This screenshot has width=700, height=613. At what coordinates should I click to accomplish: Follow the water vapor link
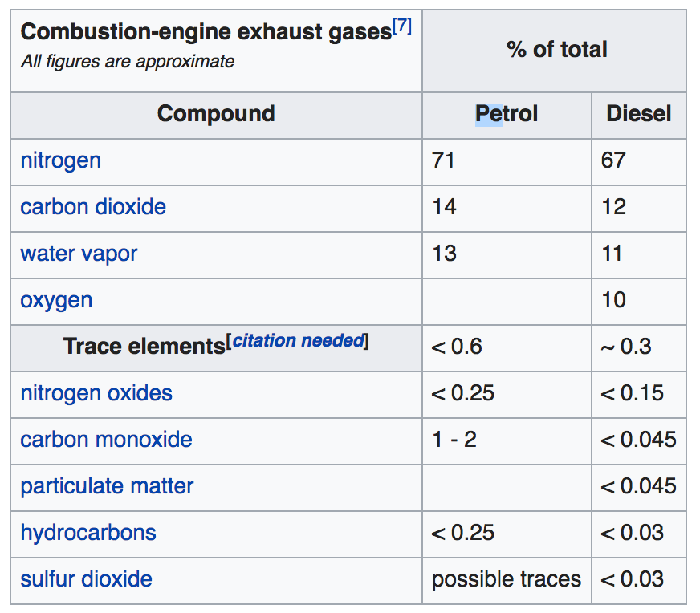click(79, 254)
